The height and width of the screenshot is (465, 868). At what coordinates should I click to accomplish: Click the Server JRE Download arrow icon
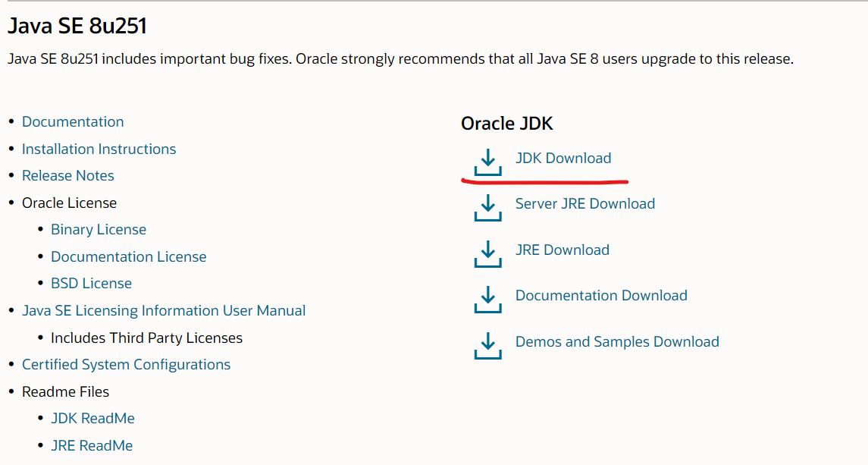487,208
